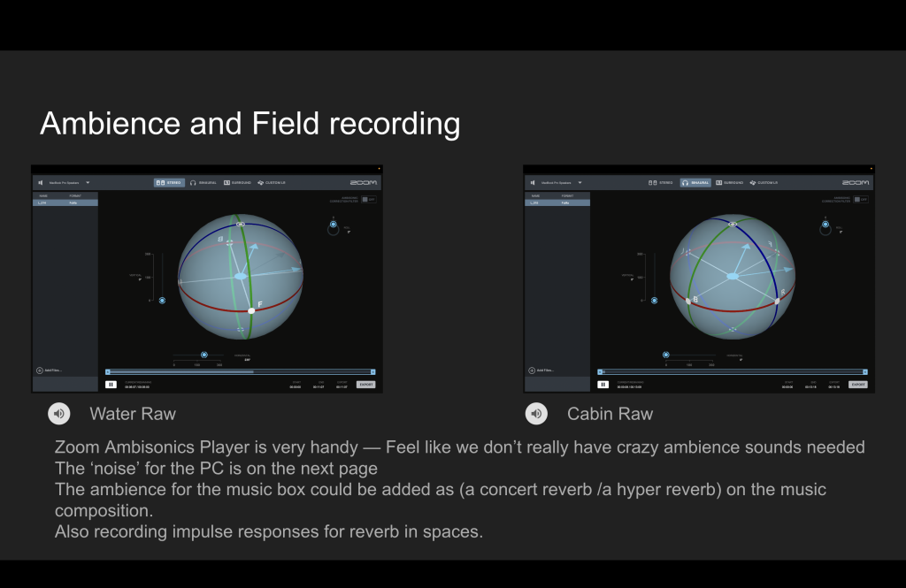Play the Water Raw audio clip

[59, 414]
